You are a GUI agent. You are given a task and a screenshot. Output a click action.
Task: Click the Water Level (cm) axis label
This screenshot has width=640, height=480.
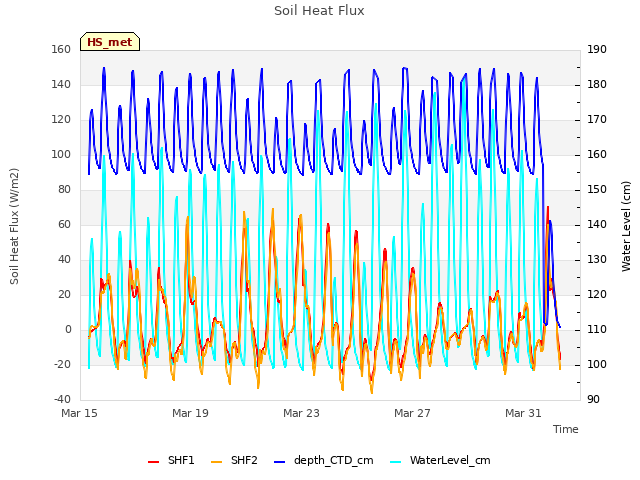tap(626, 226)
